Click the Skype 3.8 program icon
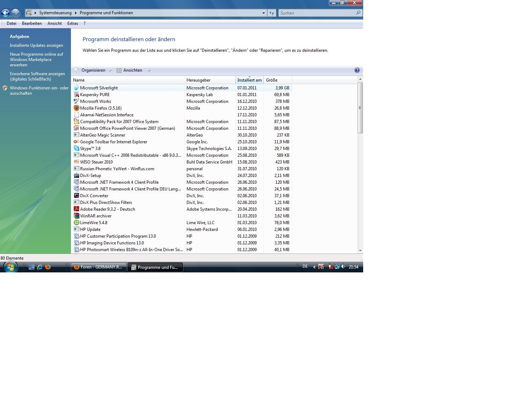This screenshot has width=532, height=399. [x=76, y=148]
